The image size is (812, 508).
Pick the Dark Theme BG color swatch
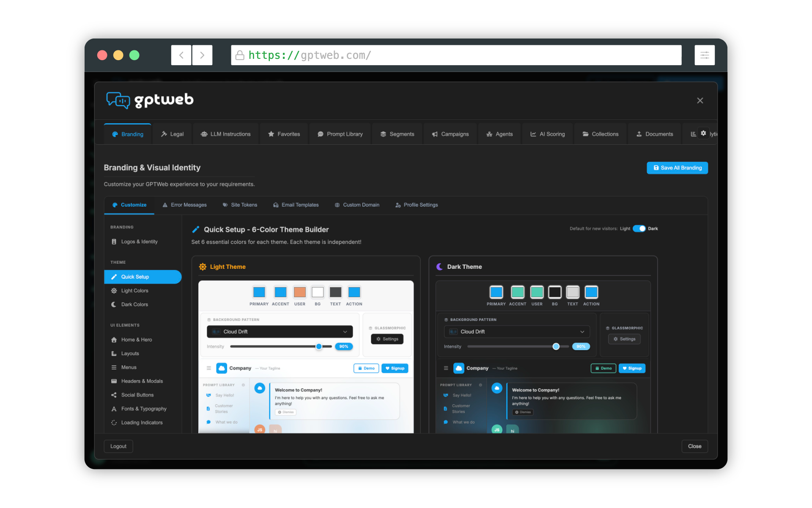[555, 292]
